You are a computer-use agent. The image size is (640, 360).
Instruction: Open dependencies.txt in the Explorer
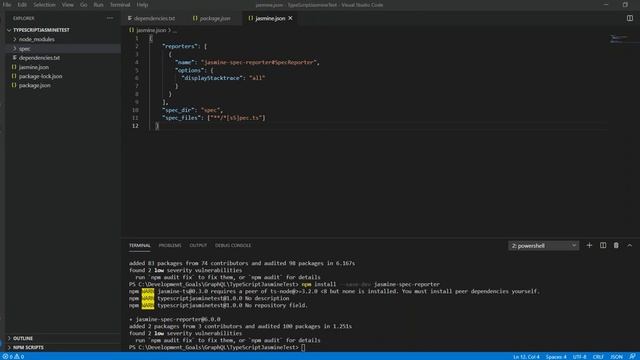(39, 58)
